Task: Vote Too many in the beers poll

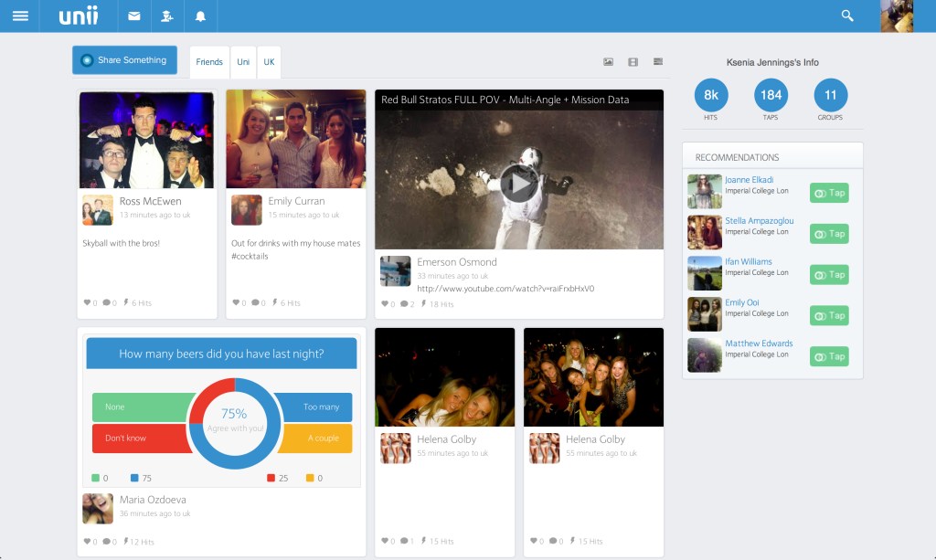Action: (314, 407)
